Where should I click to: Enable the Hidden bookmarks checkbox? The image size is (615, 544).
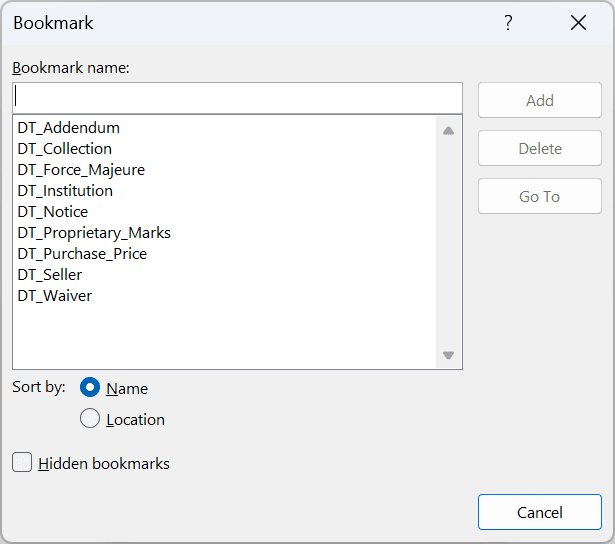[x=22, y=463]
